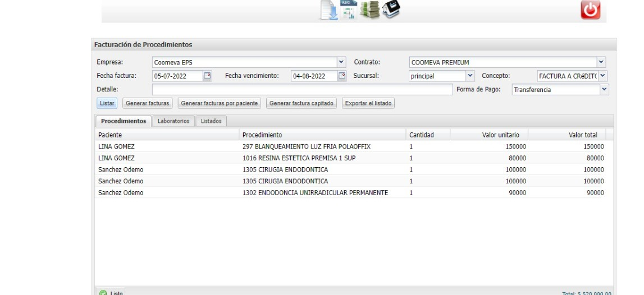Click the green Listo status icon
This screenshot has width=644, height=295.
coord(103,293)
